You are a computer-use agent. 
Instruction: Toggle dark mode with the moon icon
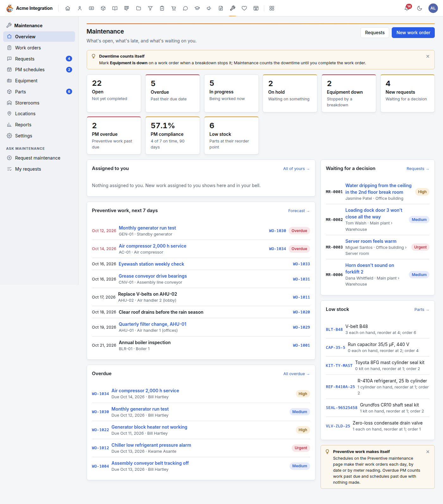[420, 8]
